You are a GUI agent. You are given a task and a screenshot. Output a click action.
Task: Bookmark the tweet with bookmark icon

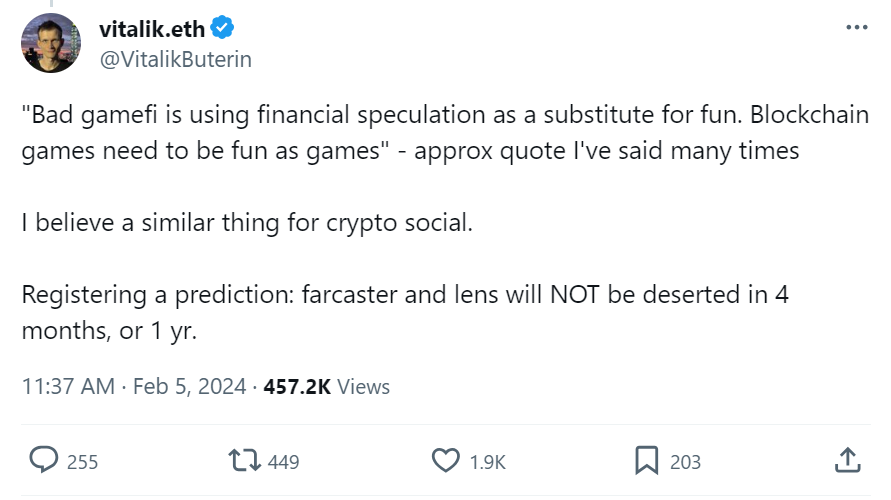coord(647,461)
